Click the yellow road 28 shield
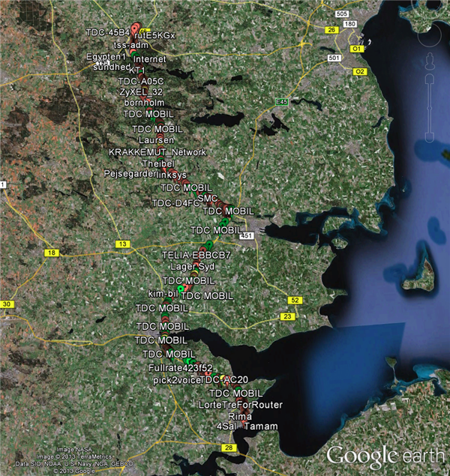 tap(229, 448)
